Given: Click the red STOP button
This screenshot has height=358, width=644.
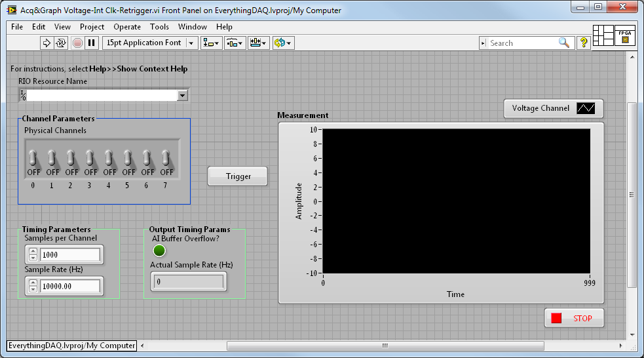Looking at the screenshot, I should coord(574,318).
